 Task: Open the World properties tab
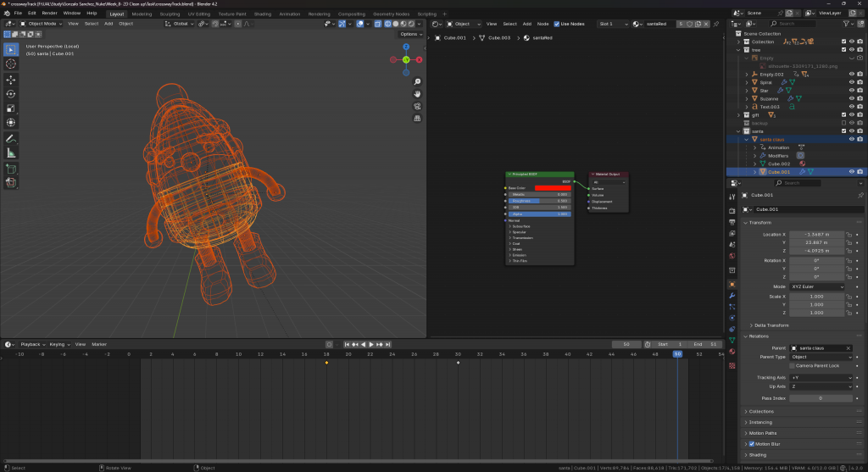click(732, 256)
